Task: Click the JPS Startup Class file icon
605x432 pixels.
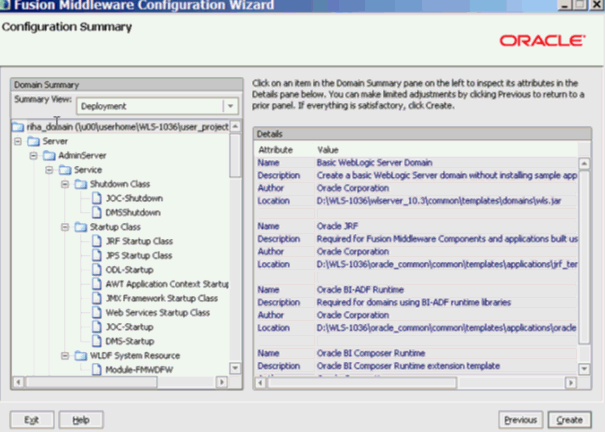Action: [97, 255]
